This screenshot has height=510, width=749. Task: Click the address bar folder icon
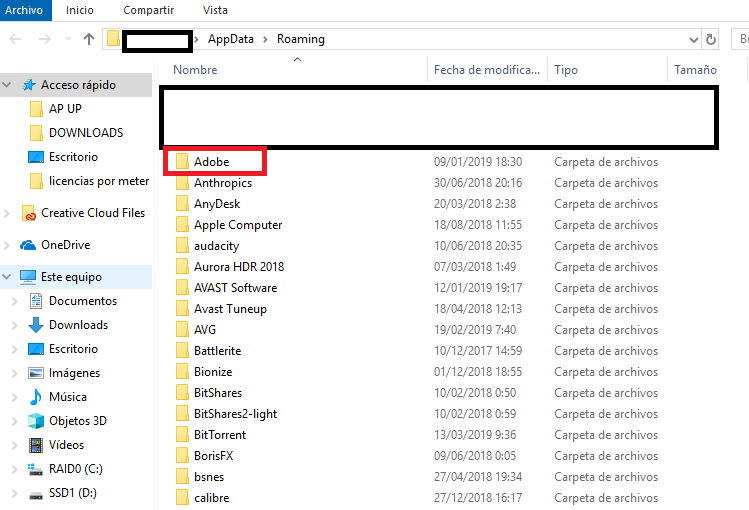[x=113, y=38]
